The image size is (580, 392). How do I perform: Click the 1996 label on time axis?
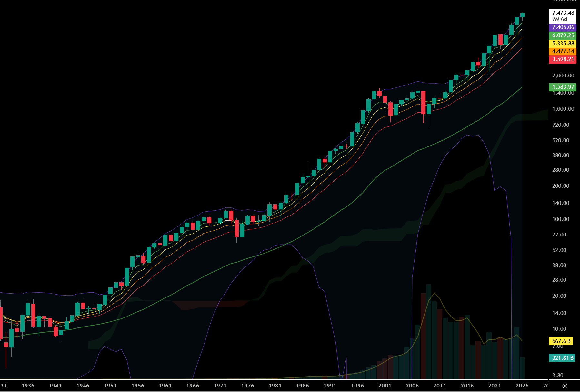[357, 386]
